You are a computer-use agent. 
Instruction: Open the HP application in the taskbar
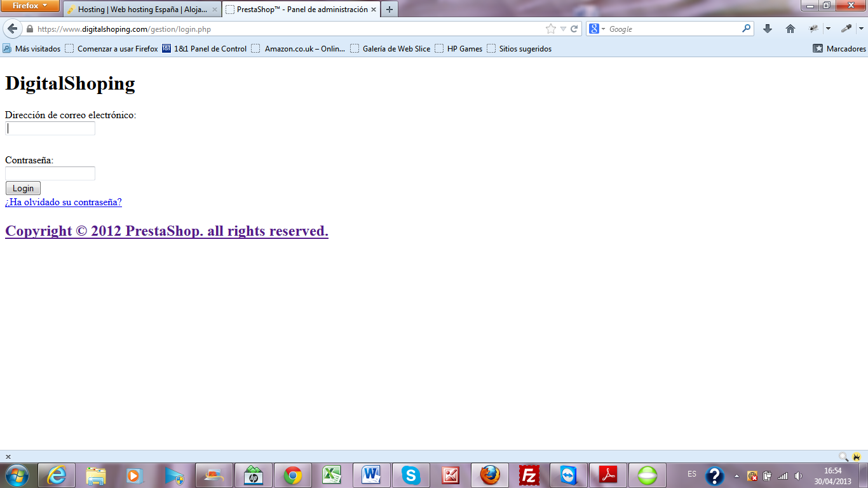(x=254, y=475)
